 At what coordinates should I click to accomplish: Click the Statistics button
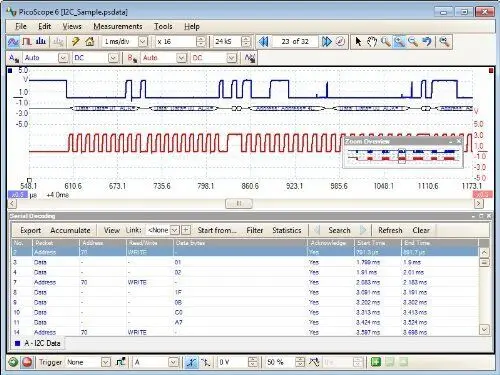coord(287,230)
